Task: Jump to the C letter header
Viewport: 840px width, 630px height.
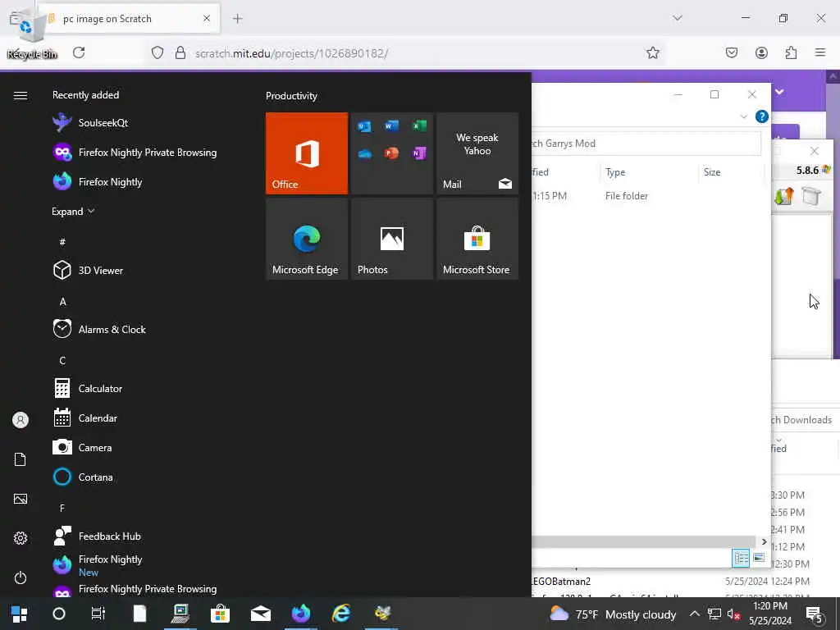Action: [x=62, y=360]
